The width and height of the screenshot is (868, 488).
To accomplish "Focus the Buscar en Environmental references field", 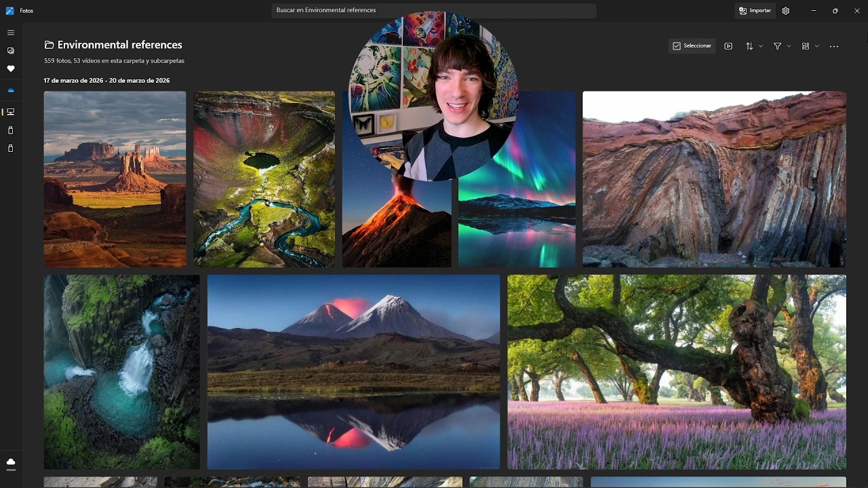I will (434, 11).
